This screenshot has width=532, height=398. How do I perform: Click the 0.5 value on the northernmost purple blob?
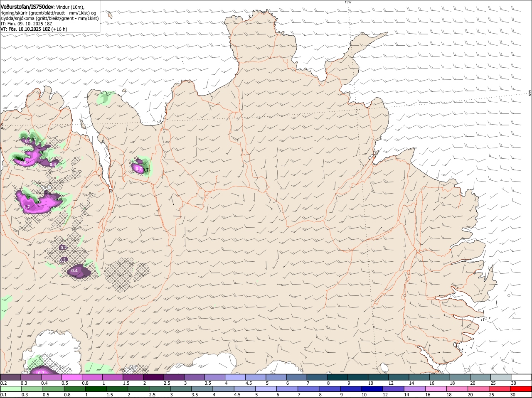[x=28, y=141]
